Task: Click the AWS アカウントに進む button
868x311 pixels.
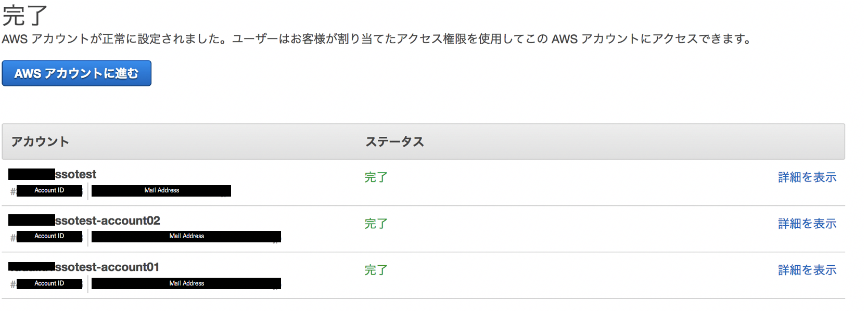Action: point(76,73)
